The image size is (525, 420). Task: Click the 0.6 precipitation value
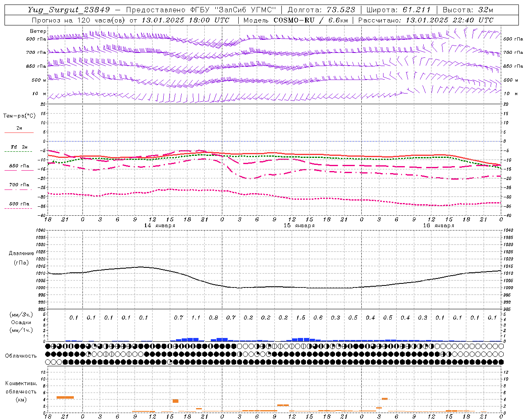318,318
